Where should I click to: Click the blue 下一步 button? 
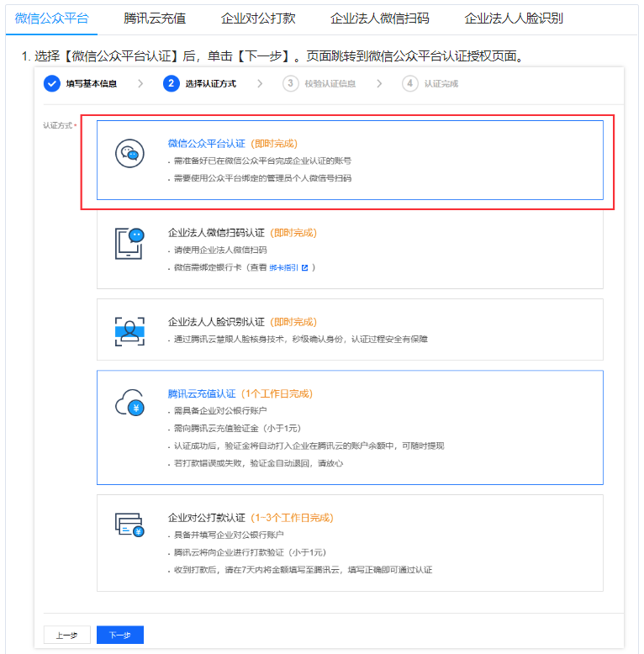pos(120,635)
